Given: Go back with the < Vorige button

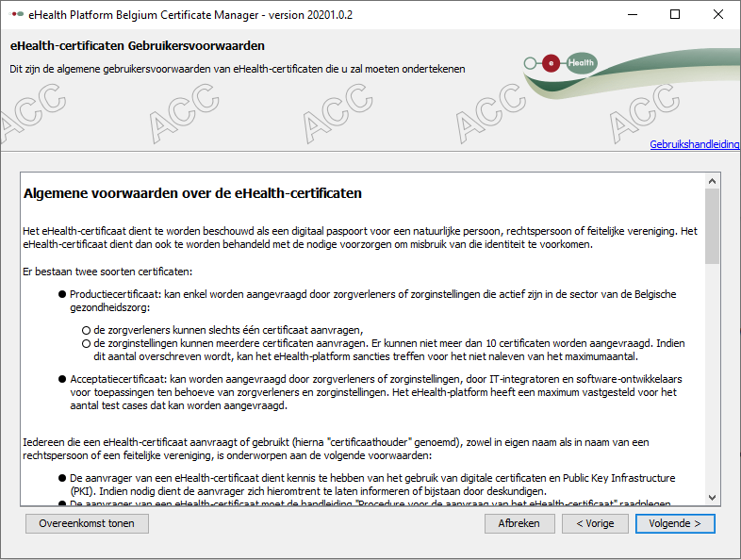Looking at the screenshot, I should coord(595,523).
